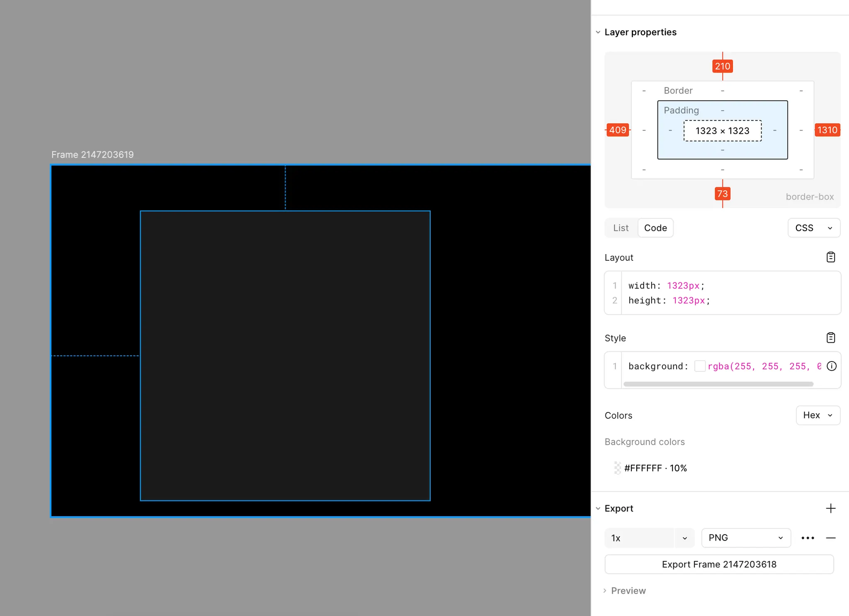Image resolution: width=849 pixels, height=616 pixels.
Task: Collapse the Export section
Action: 598,509
